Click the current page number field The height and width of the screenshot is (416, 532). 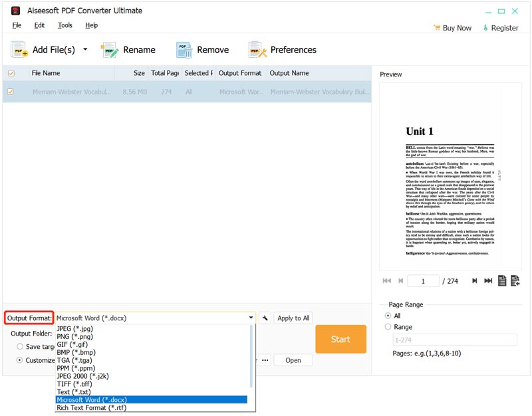[x=422, y=281]
